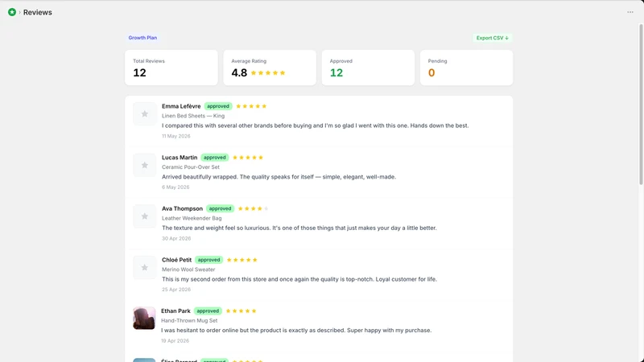Image resolution: width=644 pixels, height=362 pixels.
Task: Click Ethan Park's photo avatar
Action: click(x=144, y=318)
